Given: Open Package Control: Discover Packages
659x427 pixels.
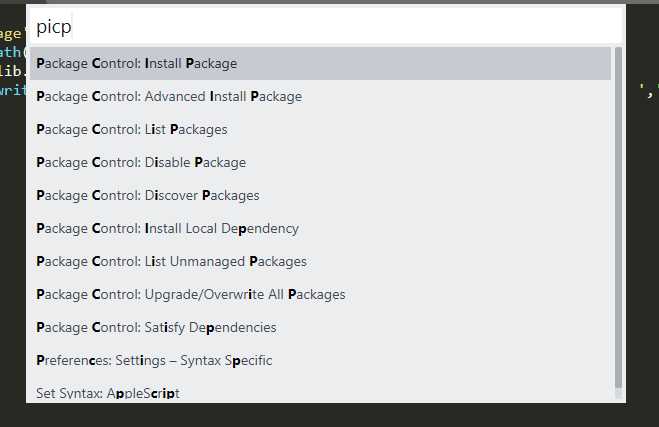Looking at the screenshot, I should coord(148,196).
